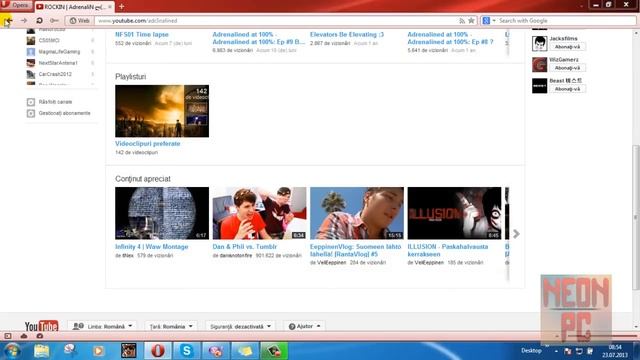
Task: Open Adrenalined at 100% Ep #8 video
Action: (x=450, y=38)
